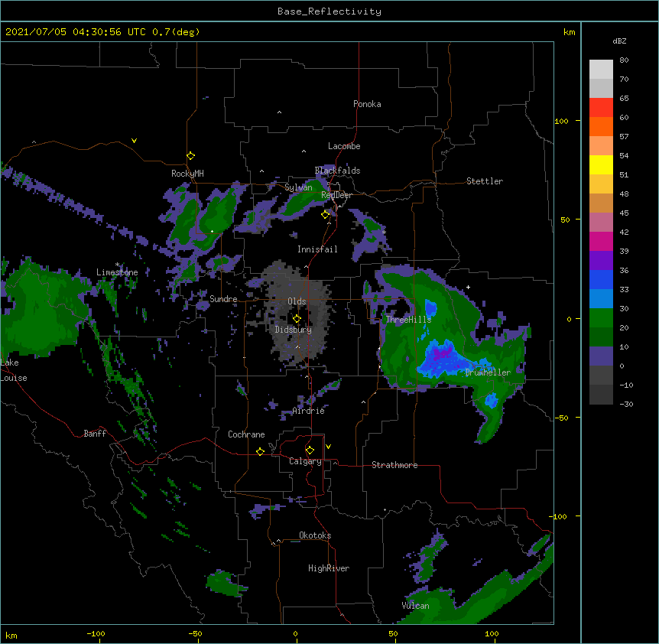Click the -100 tick on horizontal axis
The image size is (659, 644).
coord(96,633)
